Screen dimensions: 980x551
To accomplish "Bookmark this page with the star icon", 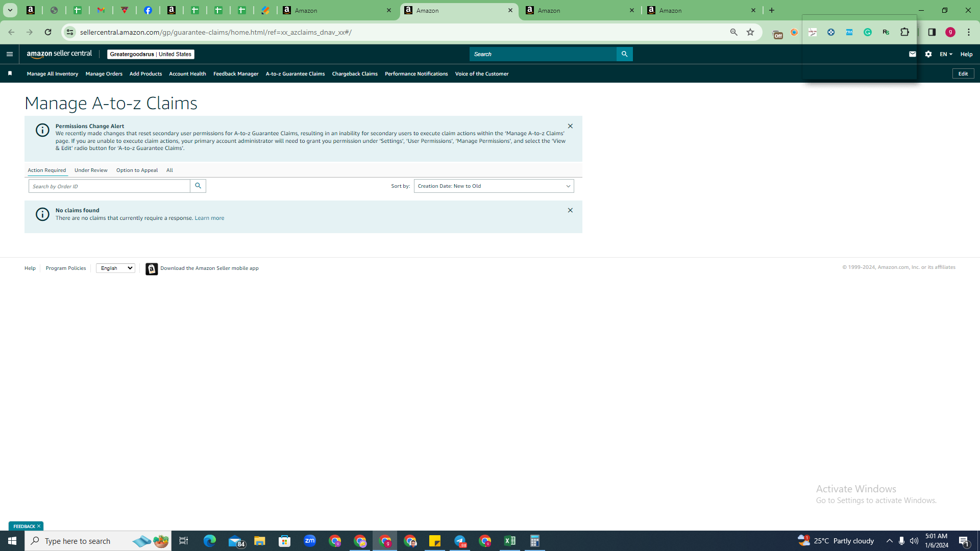I will 750,32.
